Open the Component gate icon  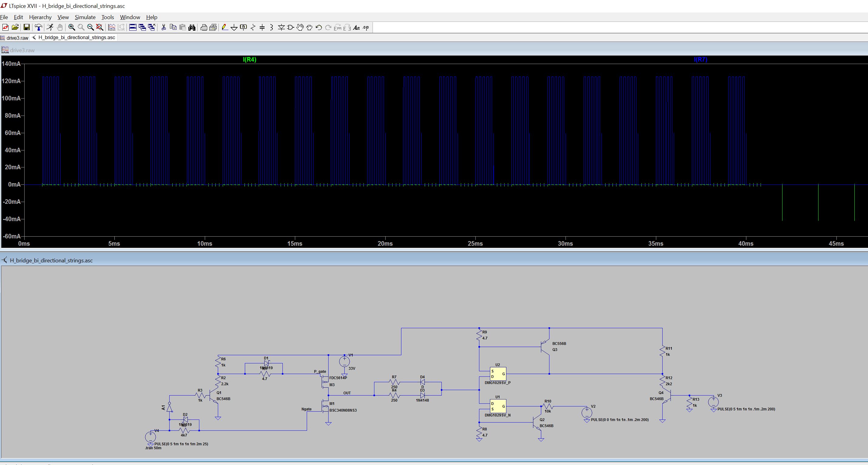tap(290, 28)
